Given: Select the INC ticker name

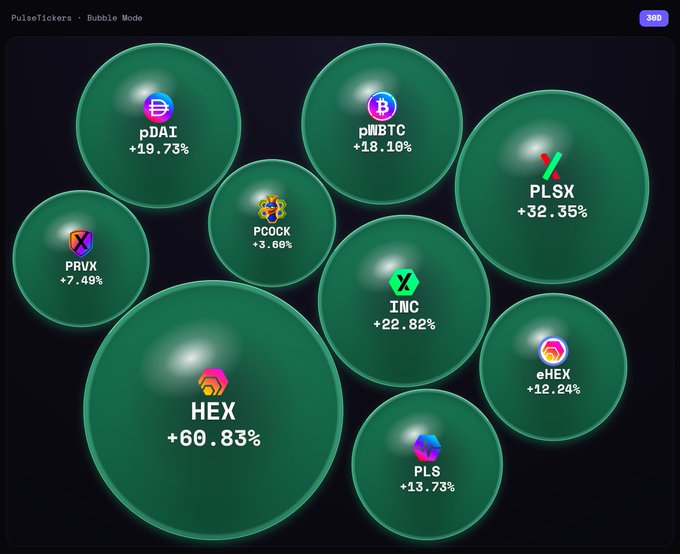Looking at the screenshot, I should tap(404, 307).
